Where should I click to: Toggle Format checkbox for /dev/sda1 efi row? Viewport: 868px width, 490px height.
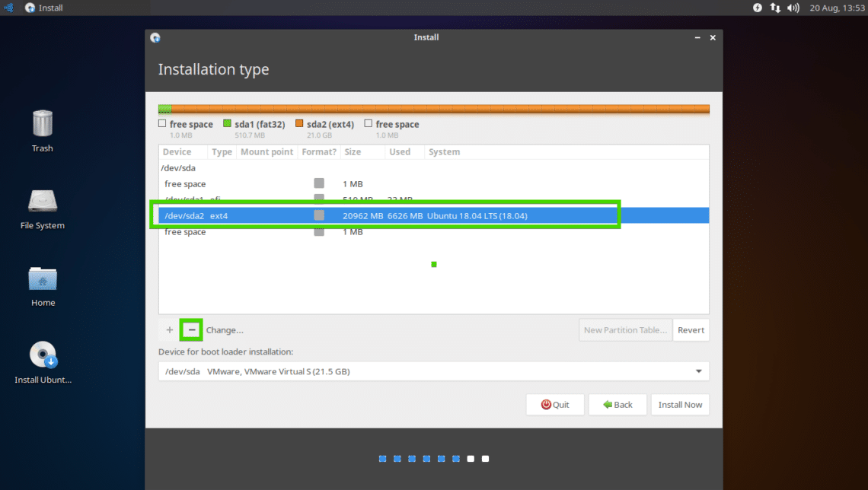(x=319, y=197)
